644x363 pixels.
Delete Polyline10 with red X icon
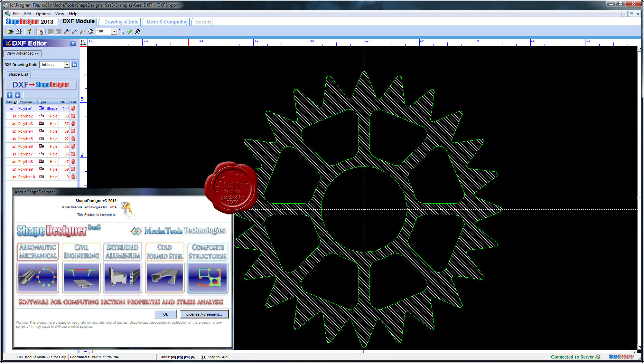(x=73, y=177)
